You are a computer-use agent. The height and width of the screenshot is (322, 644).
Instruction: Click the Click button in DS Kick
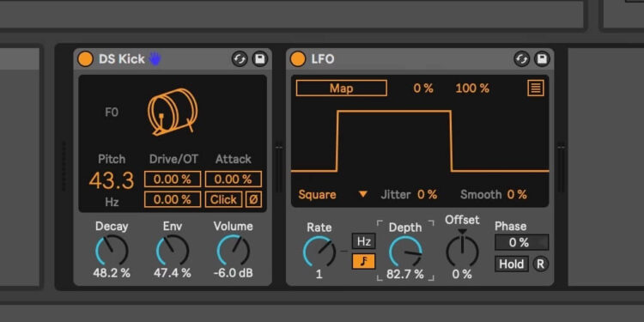pyautogui.click(x=223, y=199)
